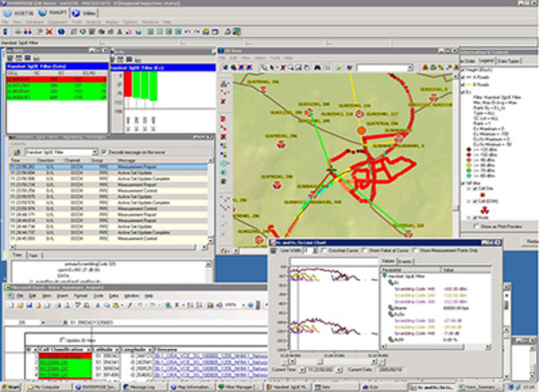Adjust the Line Width stepper in chart window
This screenshot has height=392, width=539.
[x=316, y=250]
